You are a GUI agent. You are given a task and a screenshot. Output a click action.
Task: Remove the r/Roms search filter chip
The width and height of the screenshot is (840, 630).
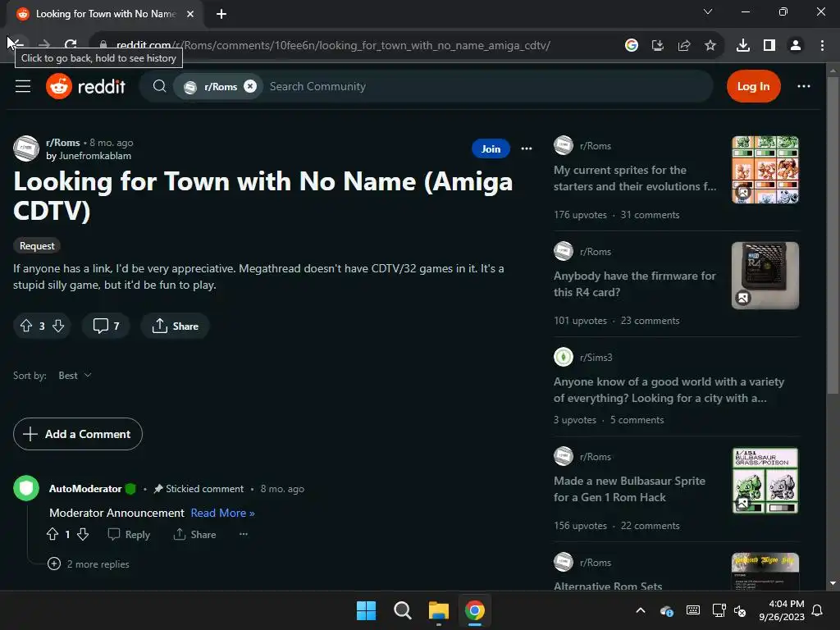250,86
